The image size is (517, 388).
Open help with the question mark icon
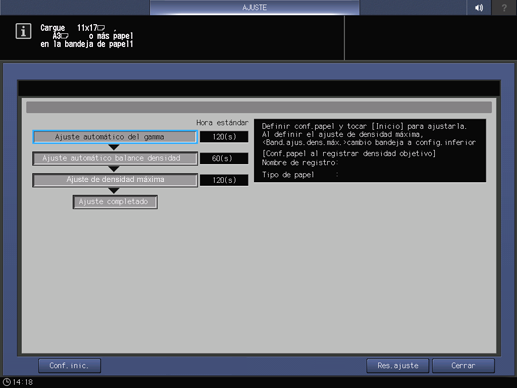pyautogui.click(x=504, y=7)
